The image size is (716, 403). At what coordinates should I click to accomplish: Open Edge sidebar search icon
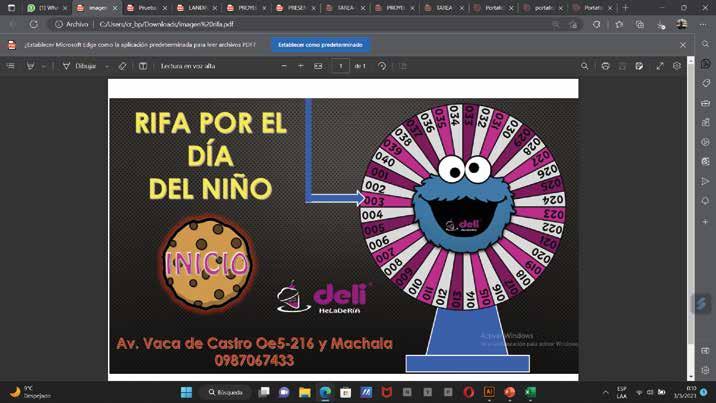click(x=705, y=44)
